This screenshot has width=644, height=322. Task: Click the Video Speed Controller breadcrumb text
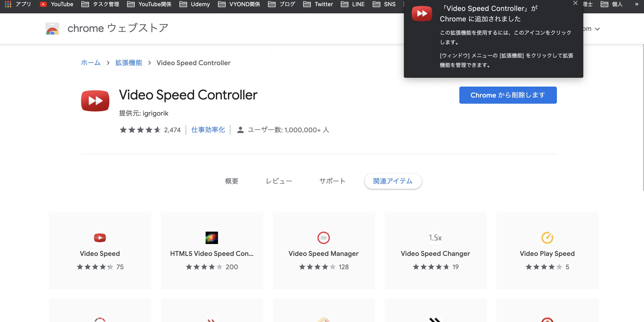pos(193,63)
